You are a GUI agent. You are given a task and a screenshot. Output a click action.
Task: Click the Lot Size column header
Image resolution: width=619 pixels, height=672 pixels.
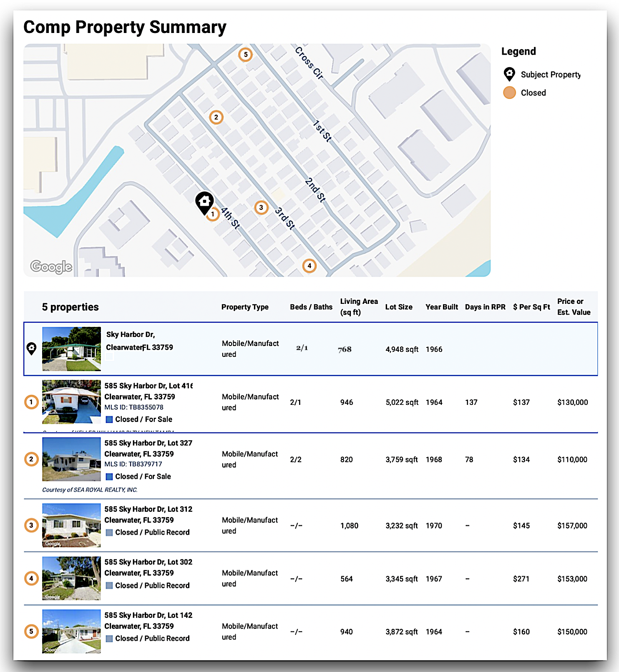coord(399,307)
